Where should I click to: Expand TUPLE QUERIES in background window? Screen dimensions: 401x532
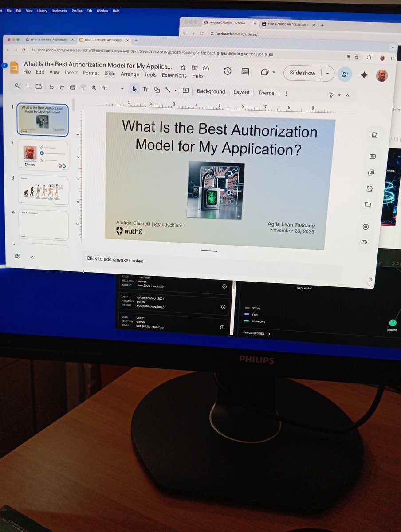[257, 334]
